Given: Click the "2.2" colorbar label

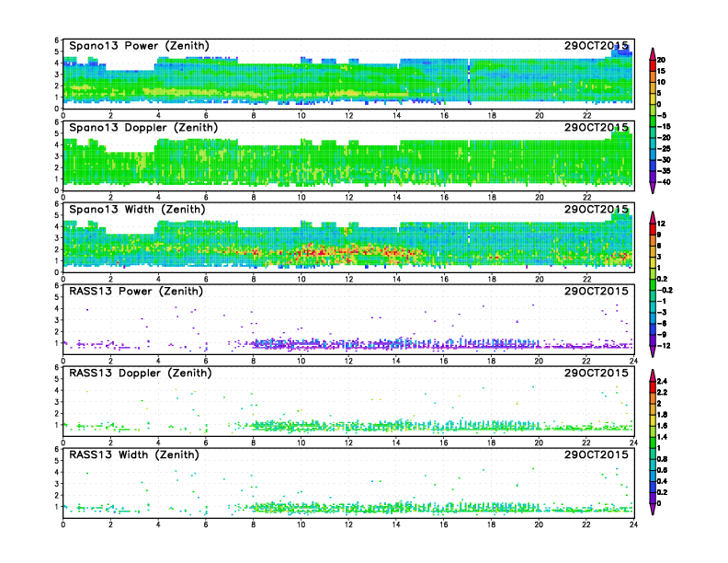Looking at the screenshot, I should coord(663,392).
